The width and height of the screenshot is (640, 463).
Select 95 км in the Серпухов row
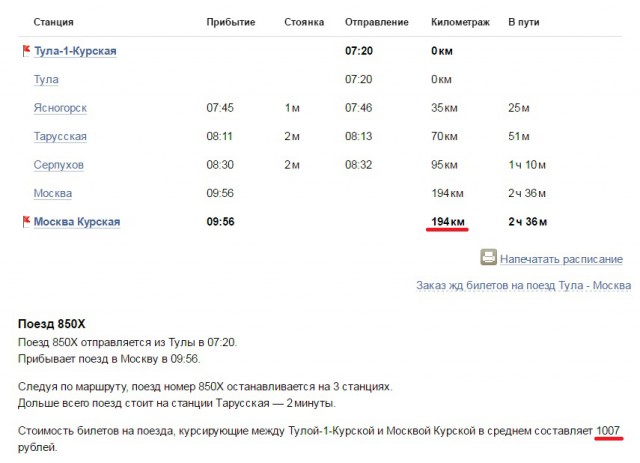pos(444,165)
